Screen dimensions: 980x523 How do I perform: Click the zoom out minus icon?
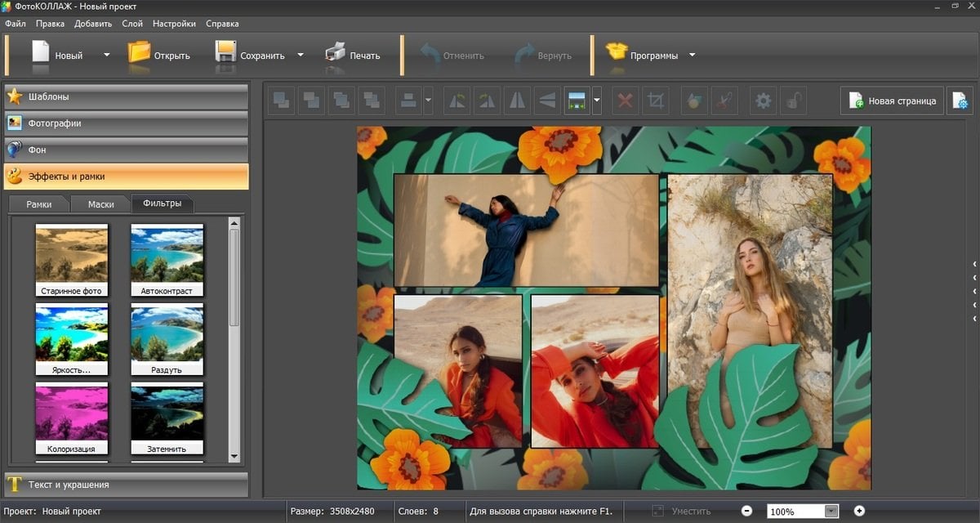click(x=746, y=511)
